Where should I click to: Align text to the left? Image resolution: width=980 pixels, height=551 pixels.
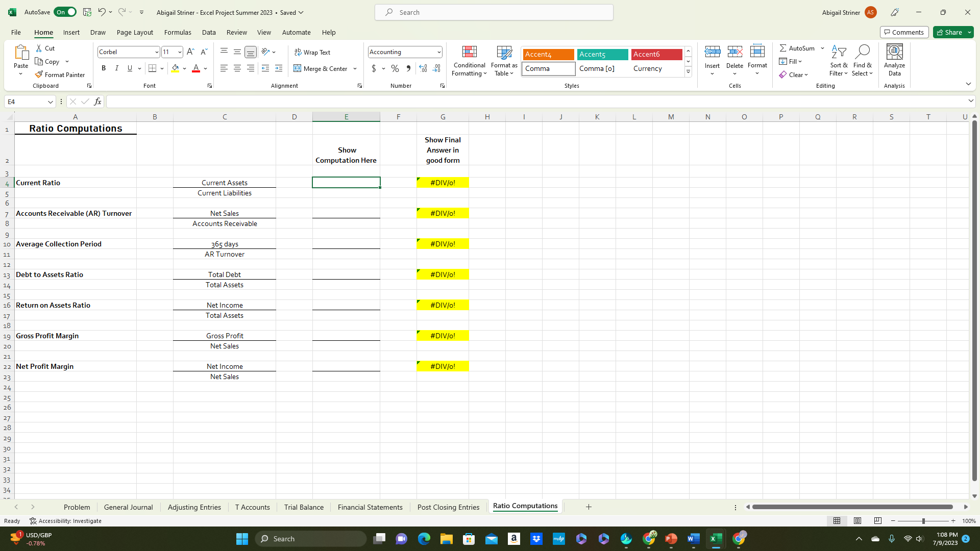point(224,68)
